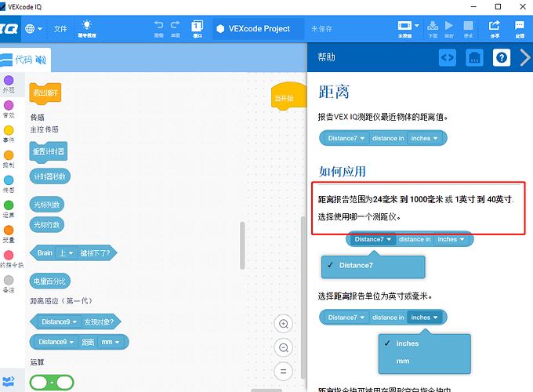Pick the 电量百分比 battery block
Screen dimensions: 533x392
tap(49, 281)
